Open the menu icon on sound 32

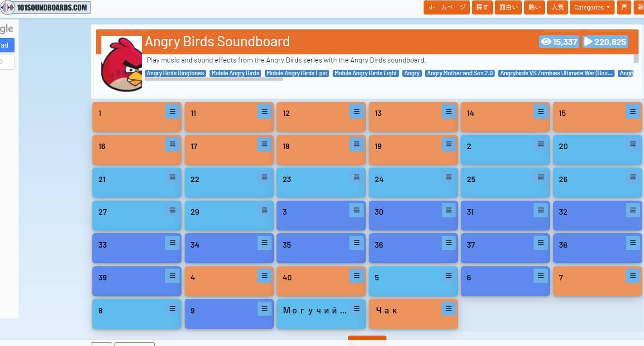[633, 210]
